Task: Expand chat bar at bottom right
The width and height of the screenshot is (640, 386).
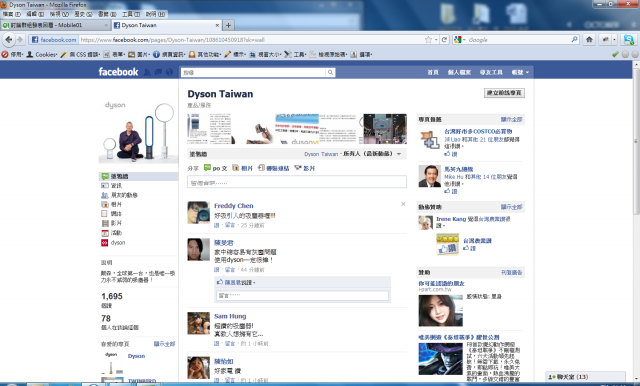Action: coord(586,377)
